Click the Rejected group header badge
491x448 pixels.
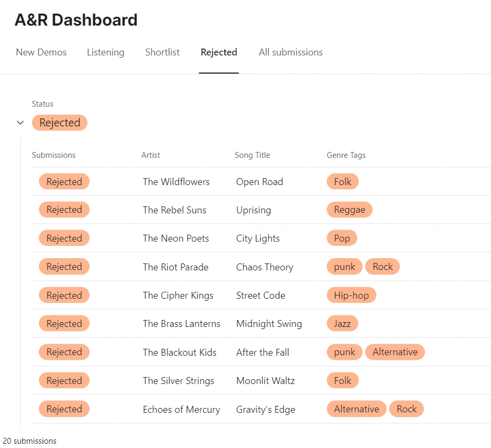(x=60, y=123)
